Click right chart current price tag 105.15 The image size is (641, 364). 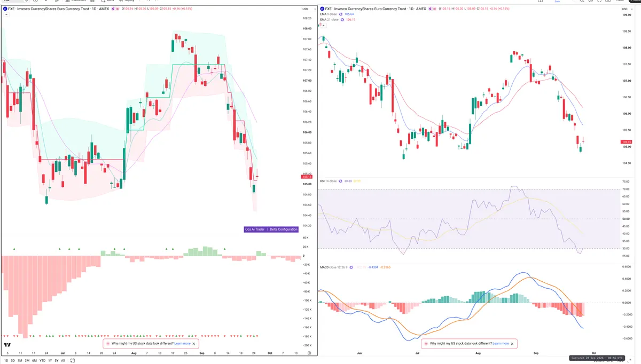[x=627, y=141]
